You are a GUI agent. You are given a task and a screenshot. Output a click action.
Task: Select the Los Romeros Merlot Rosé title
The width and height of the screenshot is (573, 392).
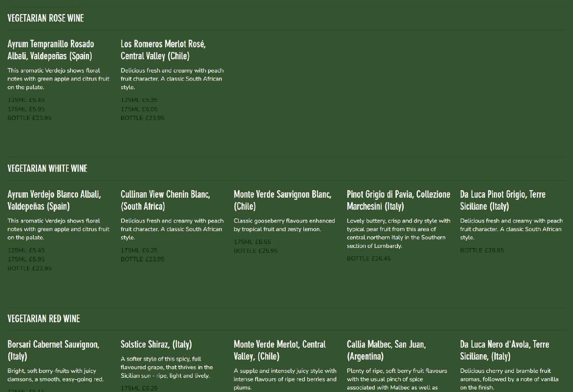pyautogui.click(x=163, y=50)
